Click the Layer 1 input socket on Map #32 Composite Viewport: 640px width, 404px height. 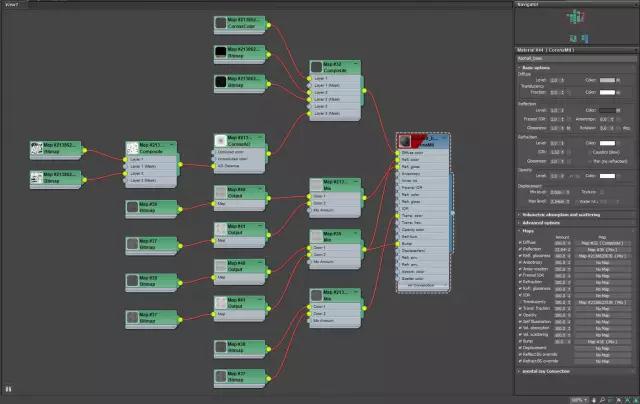[x=309, y=78]
